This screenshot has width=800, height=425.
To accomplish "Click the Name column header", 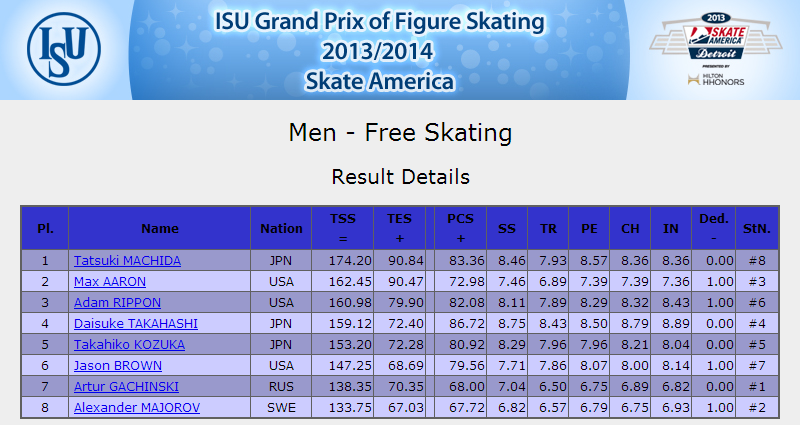I will [x=160, y=228].
